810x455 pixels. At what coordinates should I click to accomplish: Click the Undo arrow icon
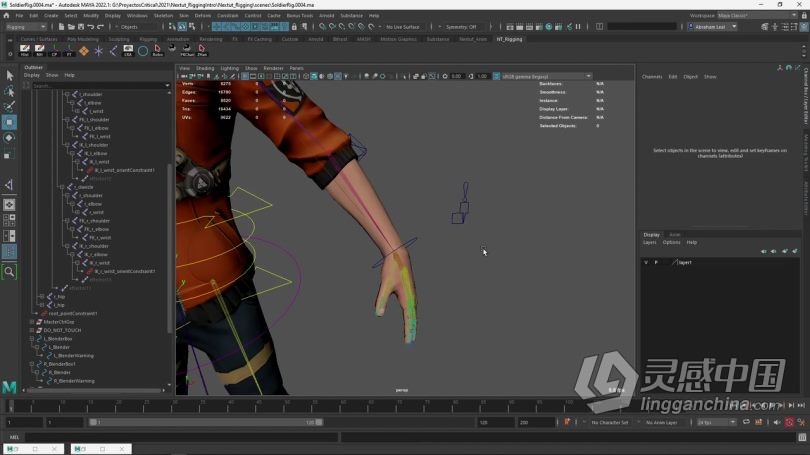[90, 27]
